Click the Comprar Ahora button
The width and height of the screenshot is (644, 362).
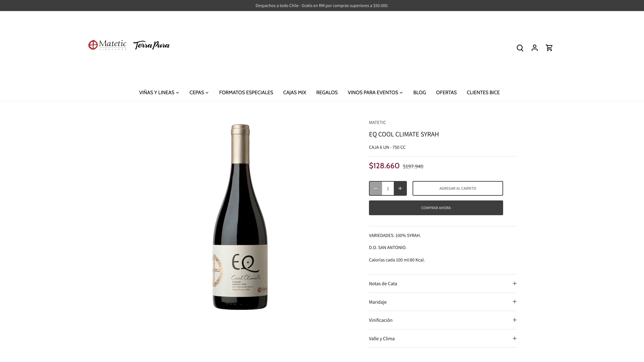[436, 208]
